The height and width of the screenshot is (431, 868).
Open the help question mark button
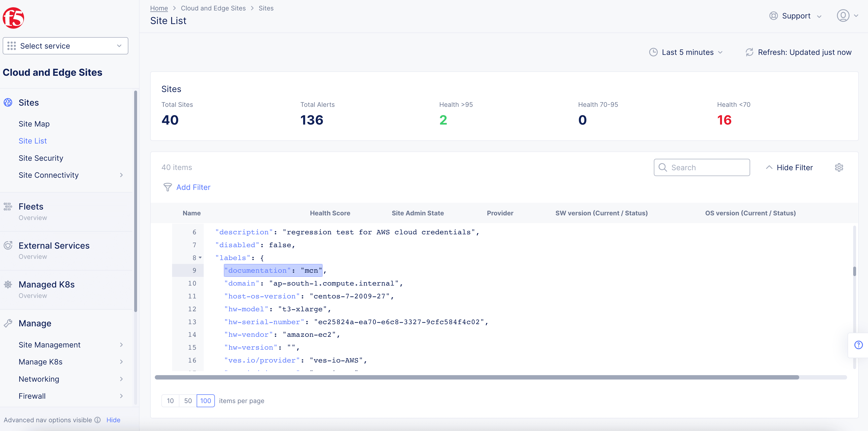pos(858,345)
